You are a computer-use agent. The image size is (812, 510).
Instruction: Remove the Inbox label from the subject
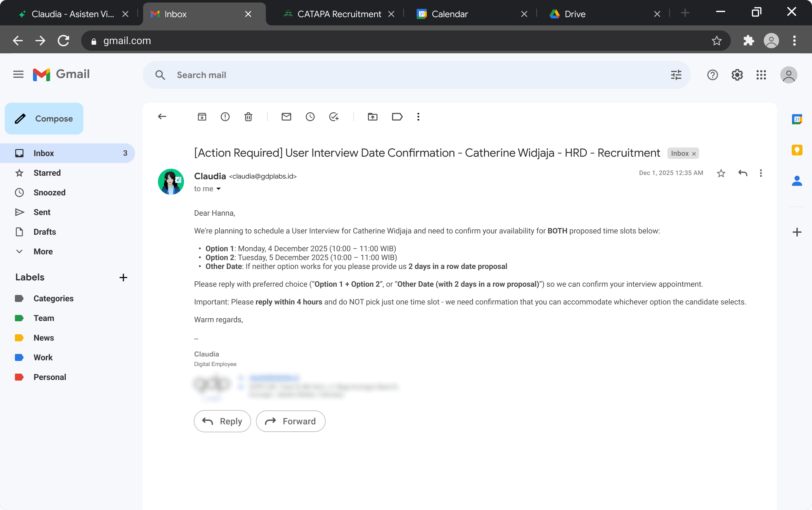point(694,154)
